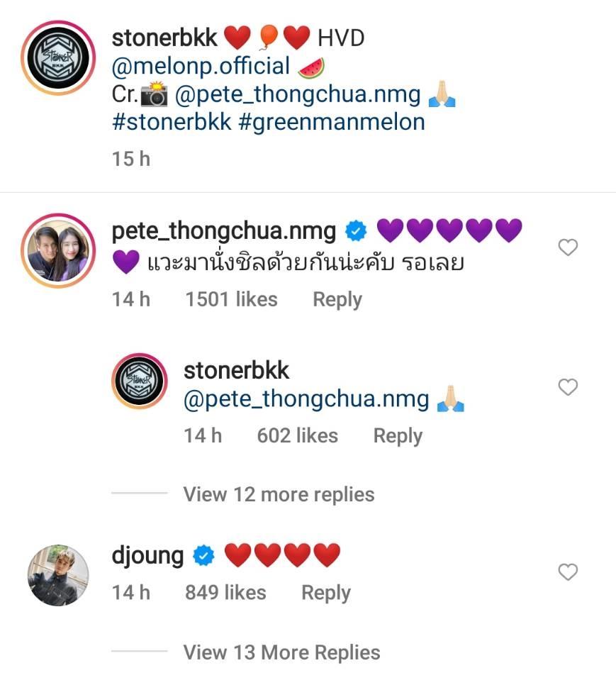View 849 likes on djoung's comment
The width and height of the screenshot is (616, 685).
point(225,592)
